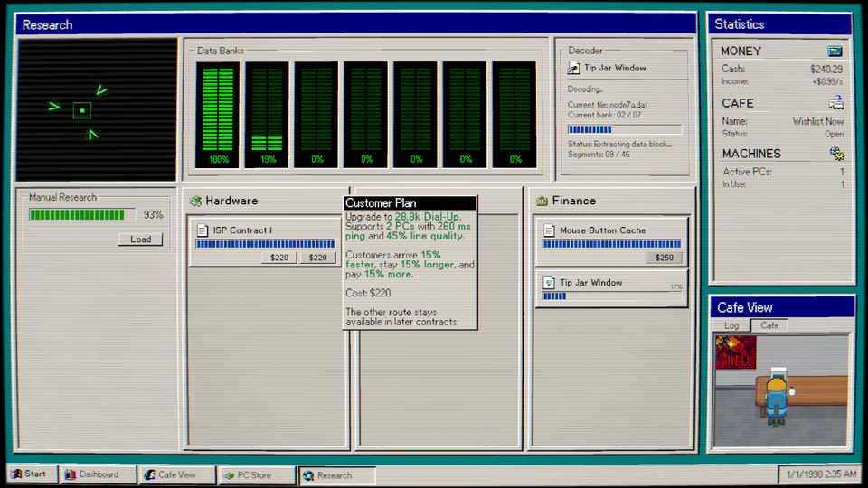Click the Tip Jar Window icon in Finance
The image size is (868, 488).
click(x=549, y=283)
